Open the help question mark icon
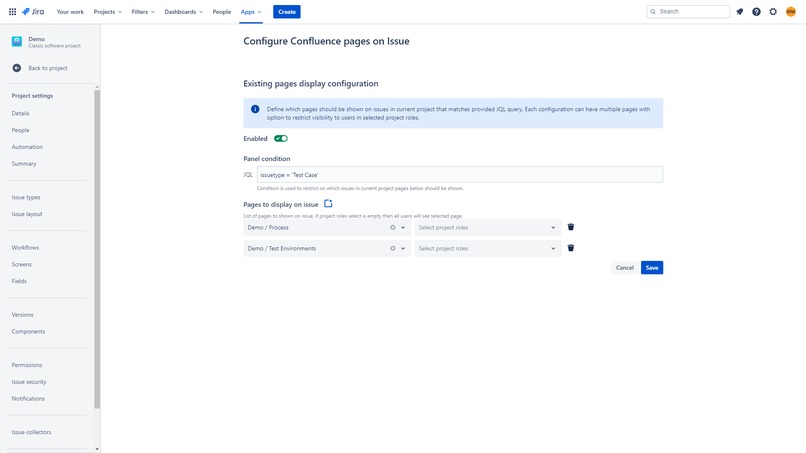 point(756,11)
